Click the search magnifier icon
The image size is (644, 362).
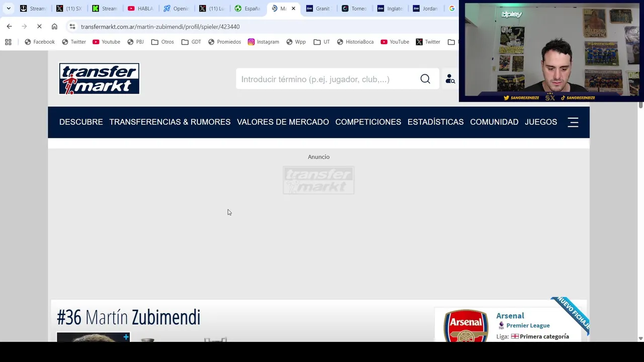(x=425, y=79)
